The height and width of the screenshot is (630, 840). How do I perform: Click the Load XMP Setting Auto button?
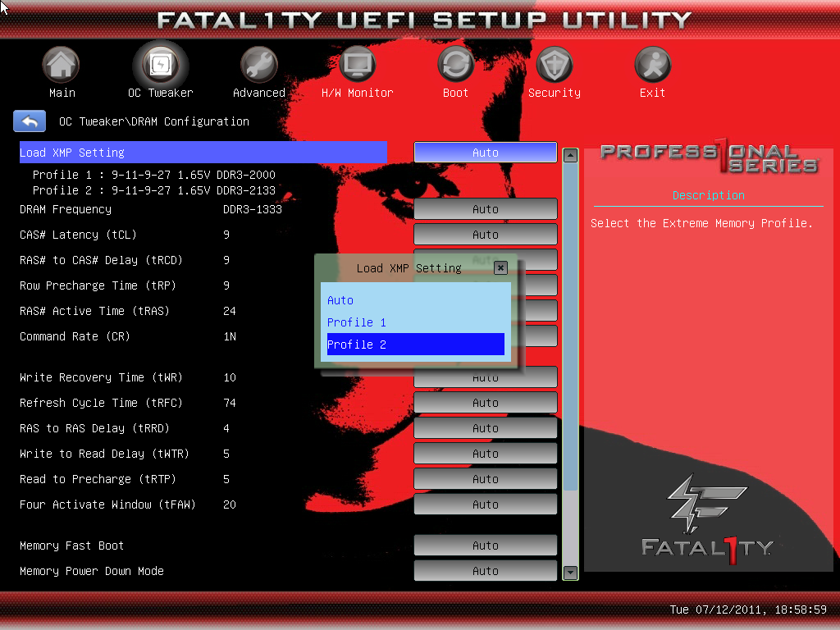[x=485, y=153]
